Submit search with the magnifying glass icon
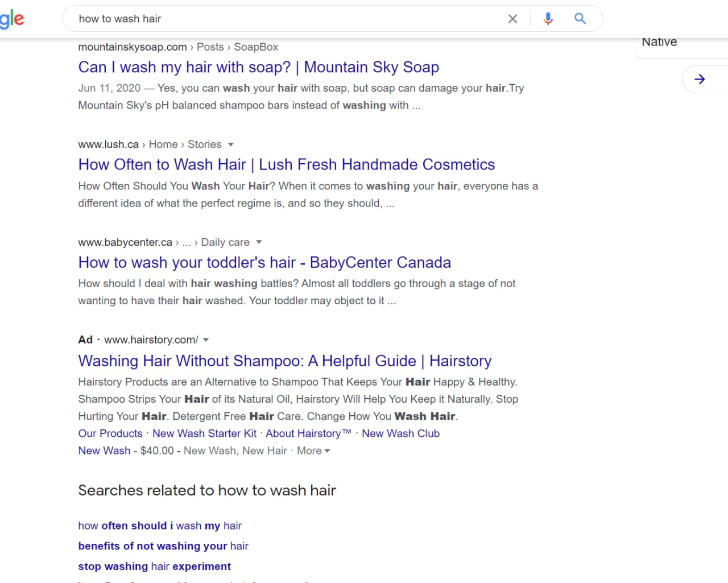Screen dimensions: 728x583 (x=580, y=19)
